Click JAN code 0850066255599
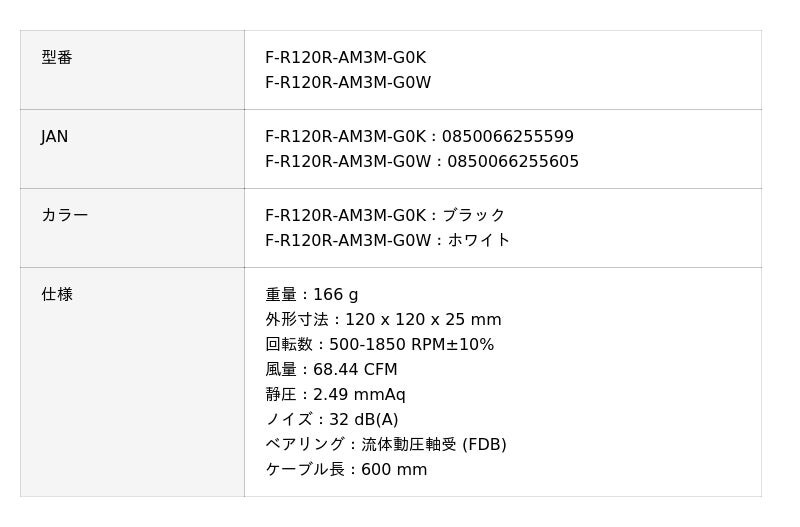The height and width of the screenshot is (527, 800). tap(508, 137)
